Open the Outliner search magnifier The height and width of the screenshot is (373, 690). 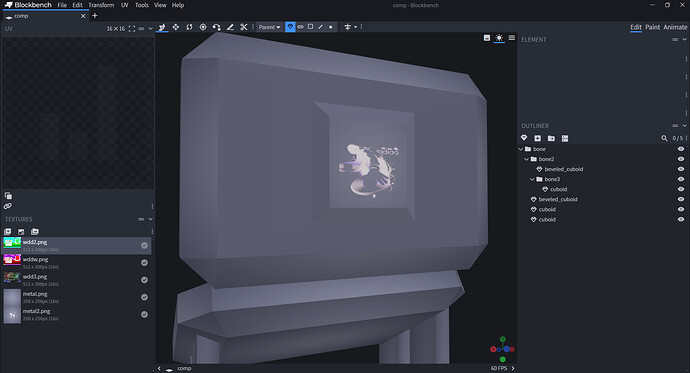[x=664, y=138]
